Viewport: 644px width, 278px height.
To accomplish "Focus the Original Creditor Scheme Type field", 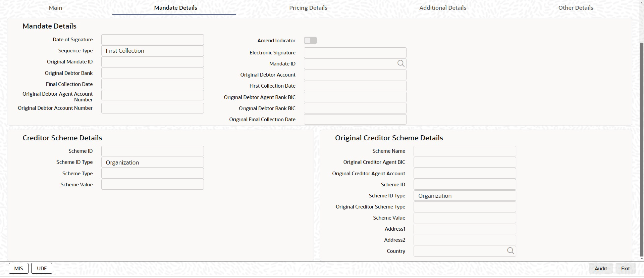I will pos(465,207).
